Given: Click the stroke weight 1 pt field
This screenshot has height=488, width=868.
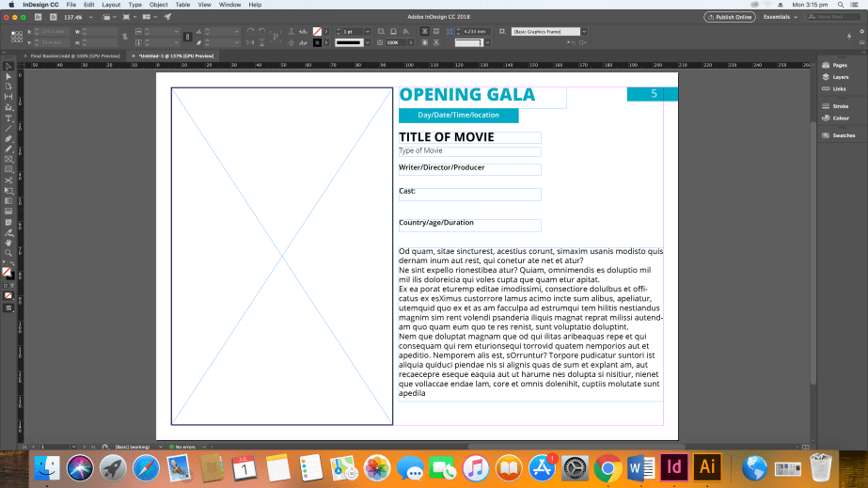Looking at the screenshot, I should tap(353, 32).
